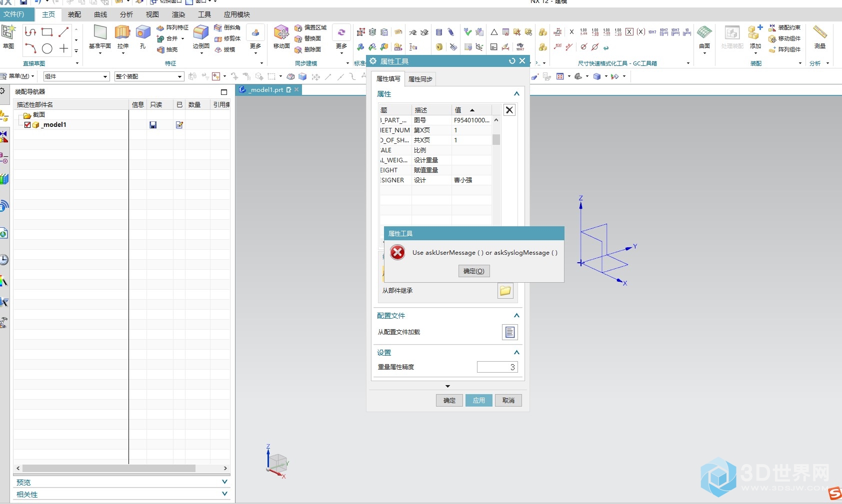Click the assembly navigator horizontal scrollbar
The width and height of the screenshot is (842, 504).
[108, 469]
